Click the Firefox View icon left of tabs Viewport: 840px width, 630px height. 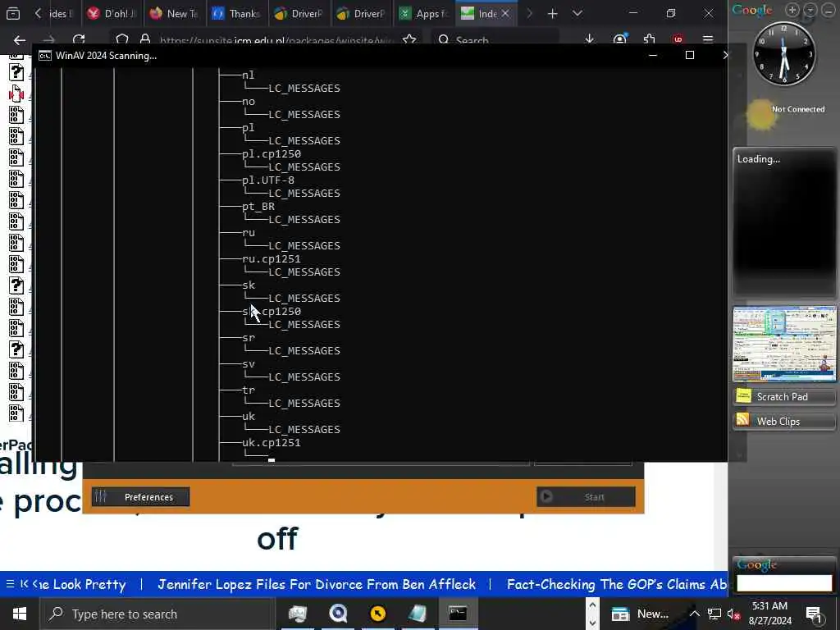pos(13,13)
